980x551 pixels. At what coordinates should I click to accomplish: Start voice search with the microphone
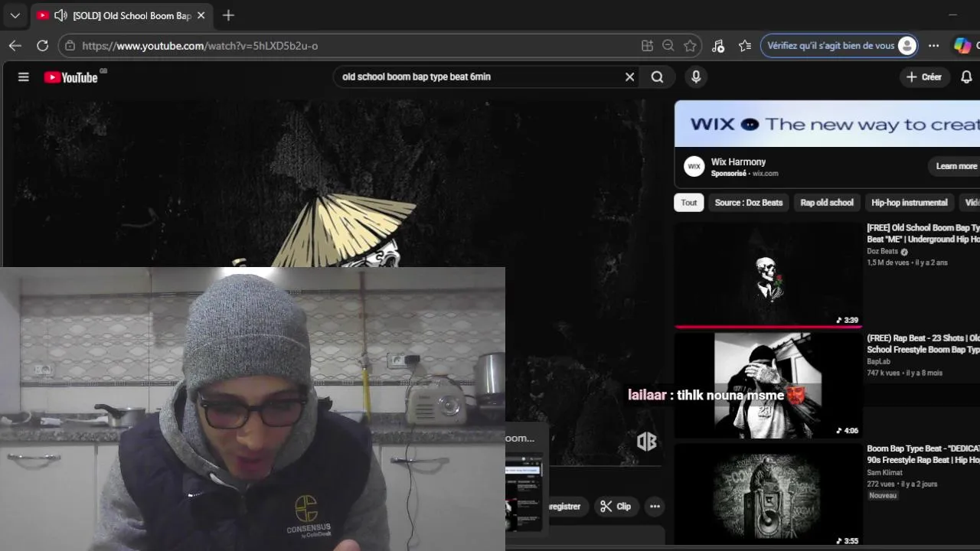tap(696, 77)
